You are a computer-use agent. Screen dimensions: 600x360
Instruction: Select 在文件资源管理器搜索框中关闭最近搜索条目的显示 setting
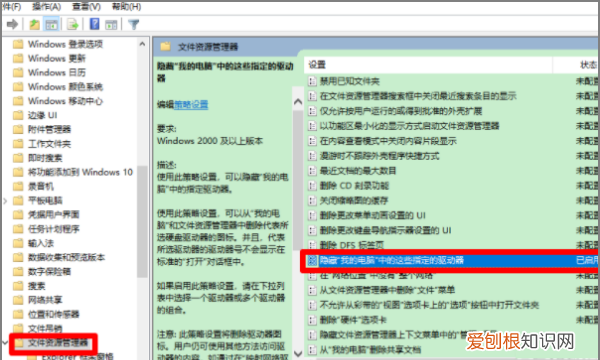tap(418, 96)
